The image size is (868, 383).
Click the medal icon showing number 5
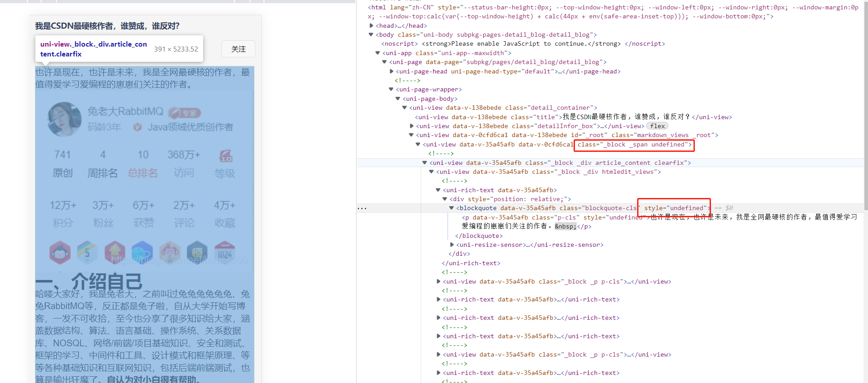pos(87,252)
